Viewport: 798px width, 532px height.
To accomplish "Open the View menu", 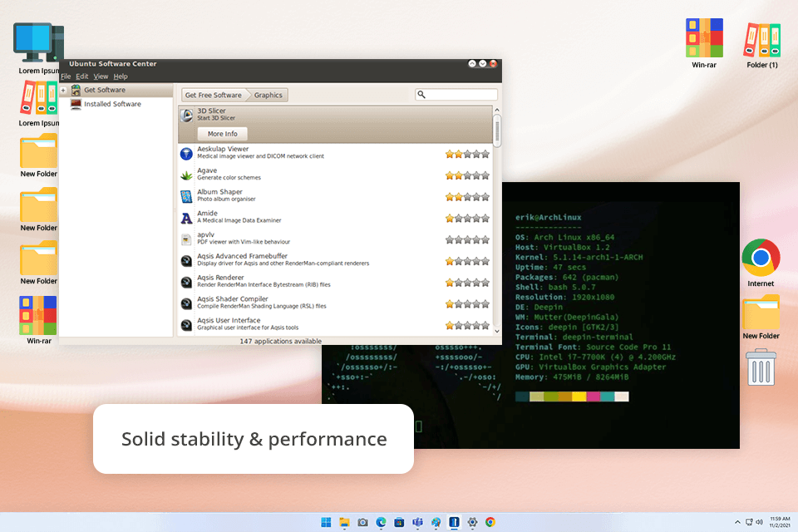I will [x=101, y=76].
